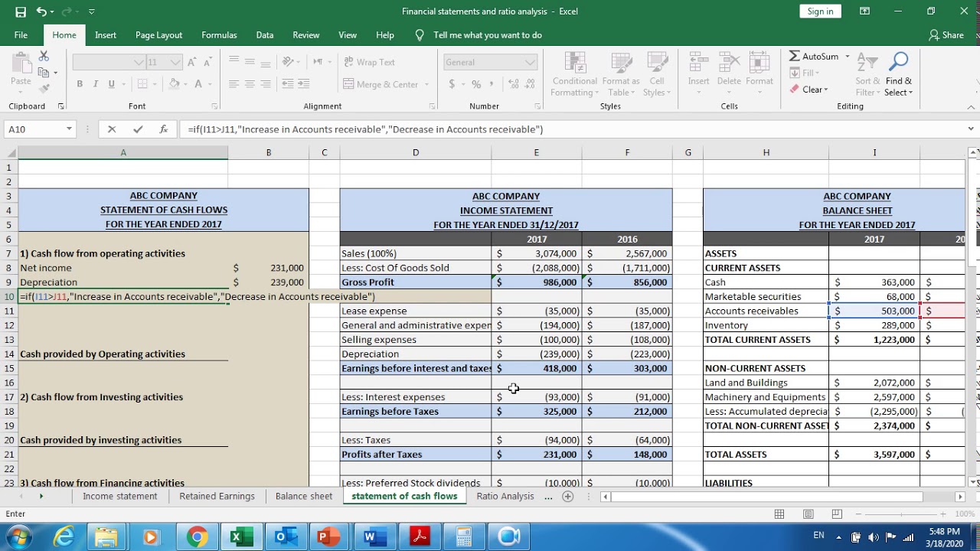Switch to Normal view in status bar
Viewport: 980px width, 551px height.
point(779,514)
